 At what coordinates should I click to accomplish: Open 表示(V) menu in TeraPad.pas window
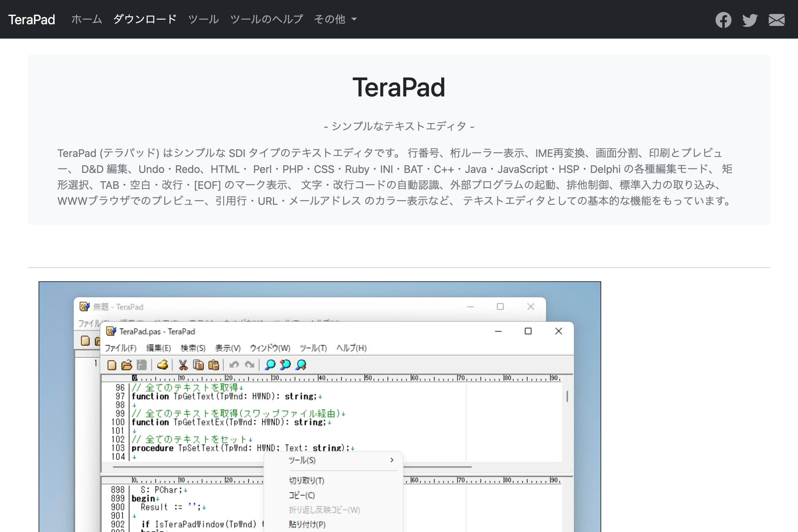228,348
